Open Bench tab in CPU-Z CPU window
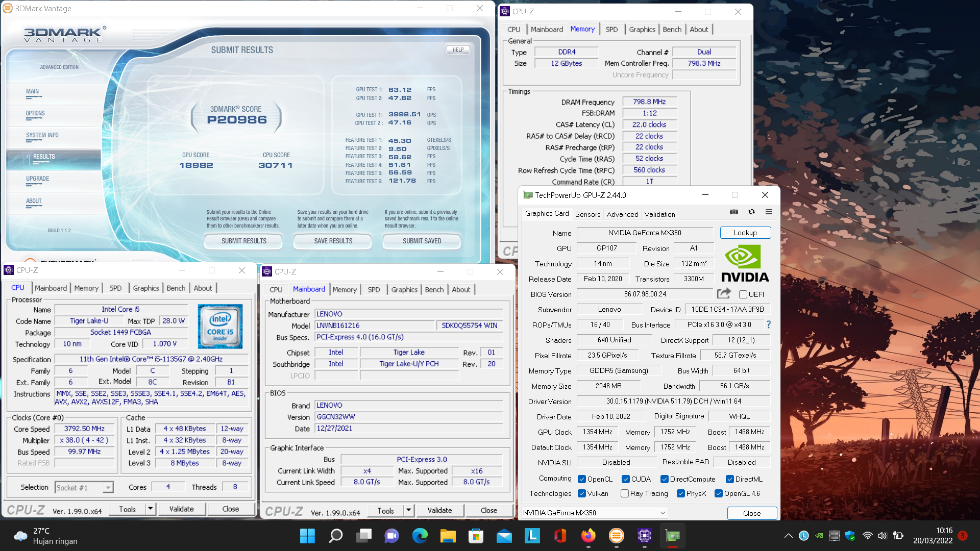This screenshot has width=980, height=551. pos(176,288)
